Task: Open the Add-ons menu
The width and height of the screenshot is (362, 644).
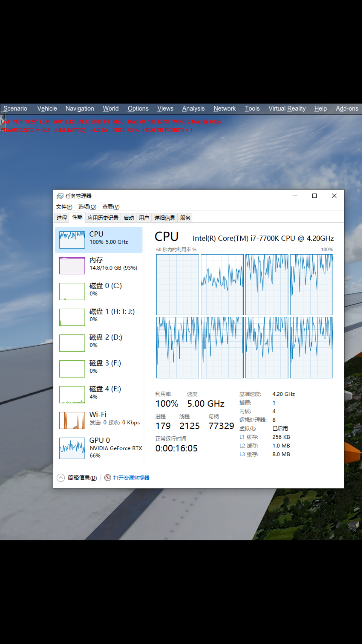Action: tap(347, 109)
